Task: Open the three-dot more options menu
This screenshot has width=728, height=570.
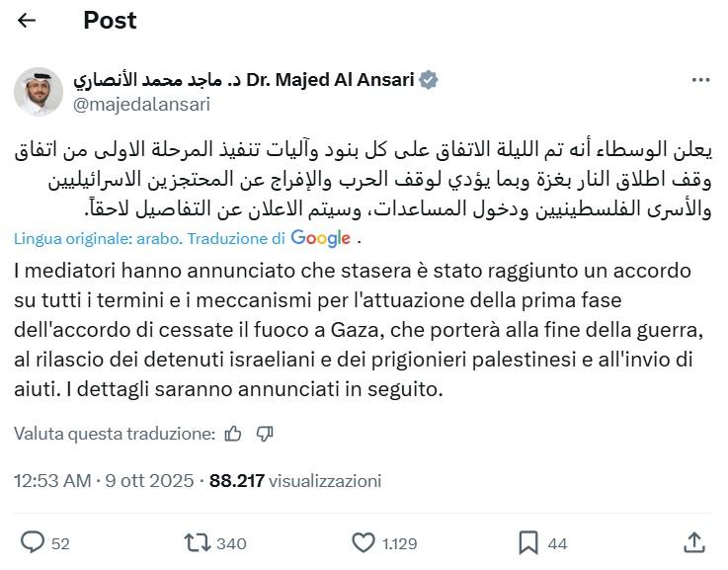Action: click(x=700, y=80)
